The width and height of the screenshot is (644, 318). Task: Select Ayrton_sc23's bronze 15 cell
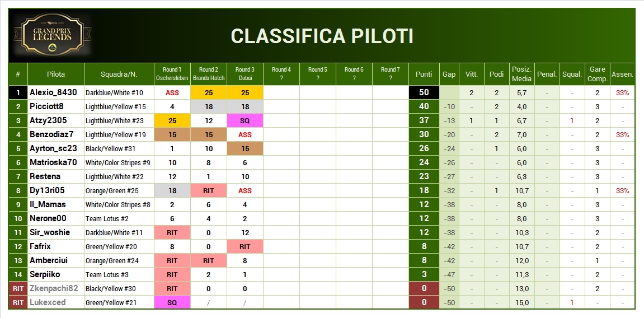(245, 149)
